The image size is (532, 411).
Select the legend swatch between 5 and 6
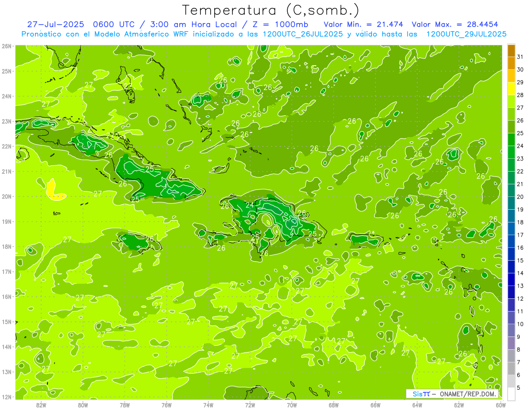(x=511, y=381)
